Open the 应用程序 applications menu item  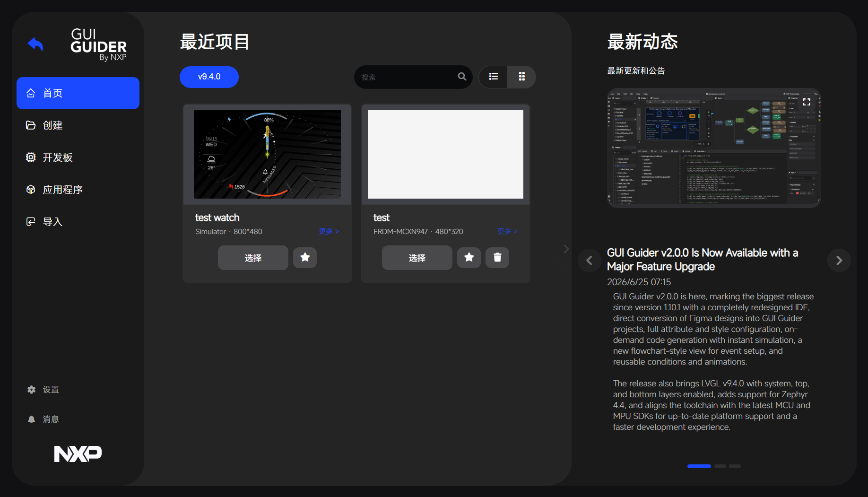78,190
